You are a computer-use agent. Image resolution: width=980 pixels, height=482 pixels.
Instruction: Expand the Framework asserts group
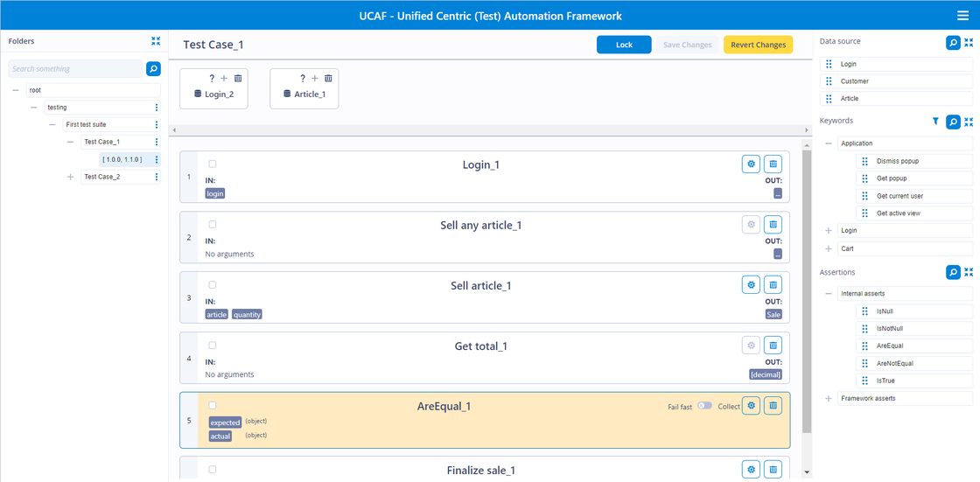coord(829,398)
